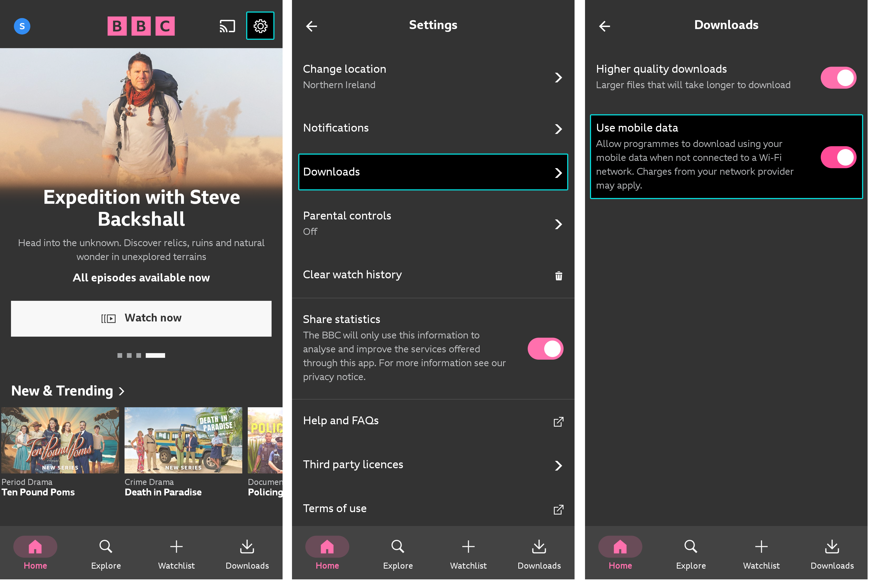The width and height of the screenshot is (877, 588).
Task: Open the Downloads tab
Action: pos(247,556)
